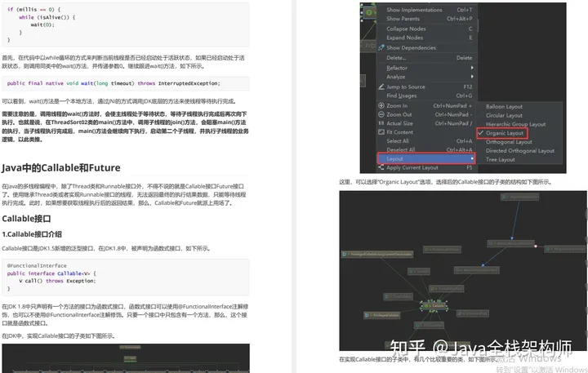Click the Zoom In magnifier icon
The image size is (588, 373).
pos(381,106)
